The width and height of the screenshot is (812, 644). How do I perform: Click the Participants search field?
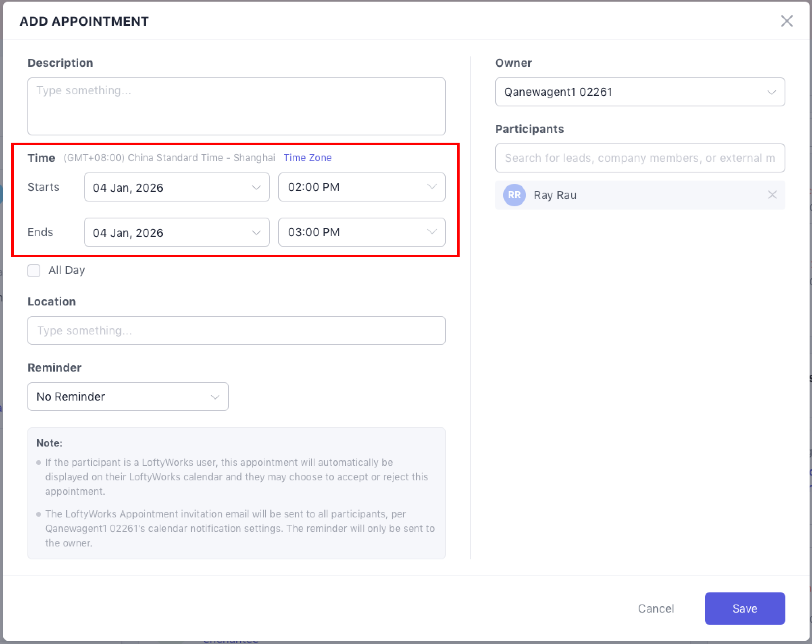(x=639, y=158)
